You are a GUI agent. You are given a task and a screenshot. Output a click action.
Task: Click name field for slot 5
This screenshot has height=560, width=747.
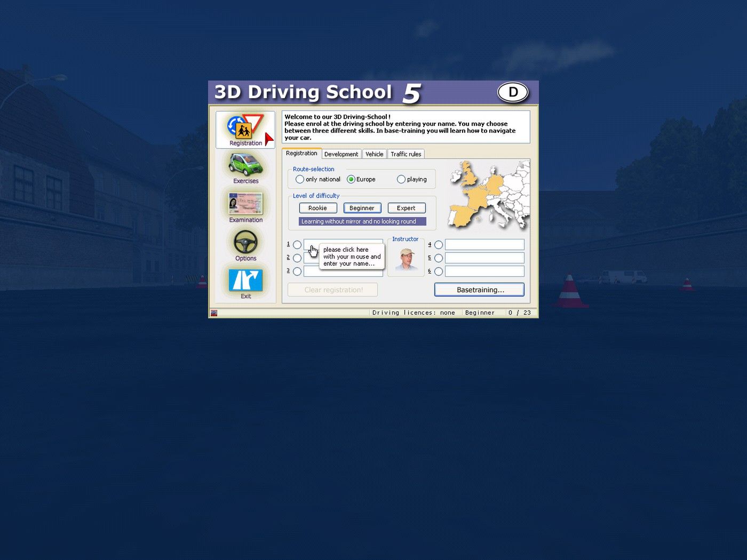coord(484,258)
